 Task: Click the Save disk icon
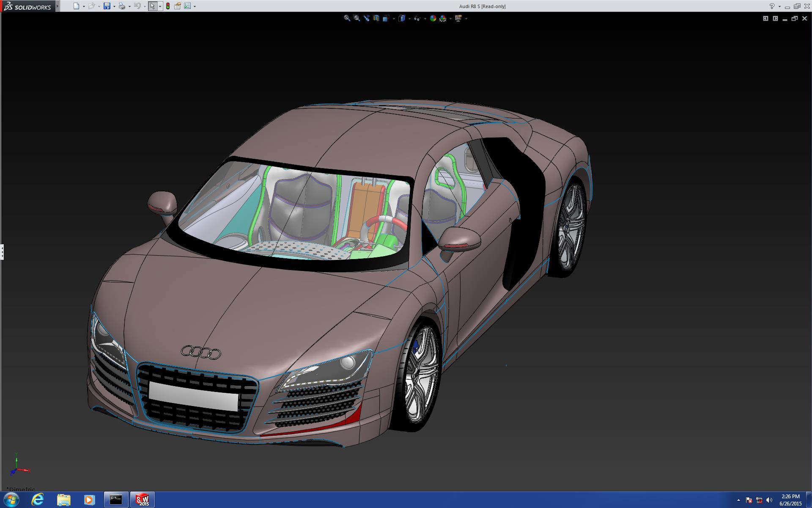pos(107,6)
